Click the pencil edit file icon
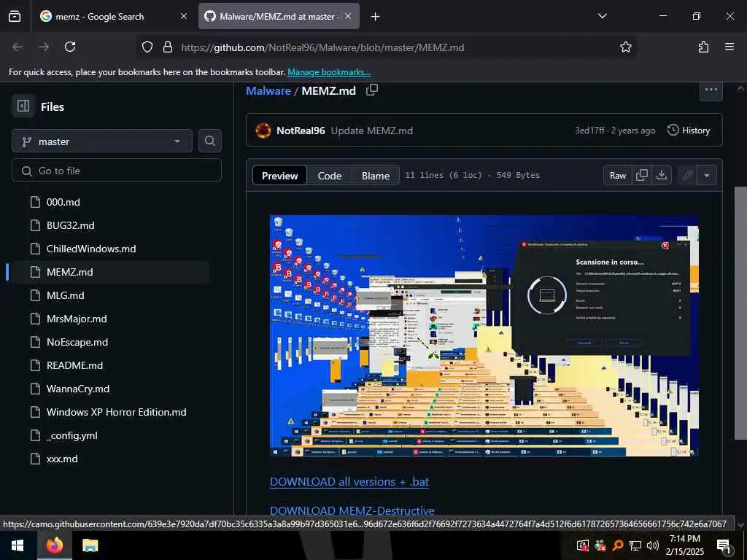The height and width of the screenshot is (560, 747). [x=687, y=175]
